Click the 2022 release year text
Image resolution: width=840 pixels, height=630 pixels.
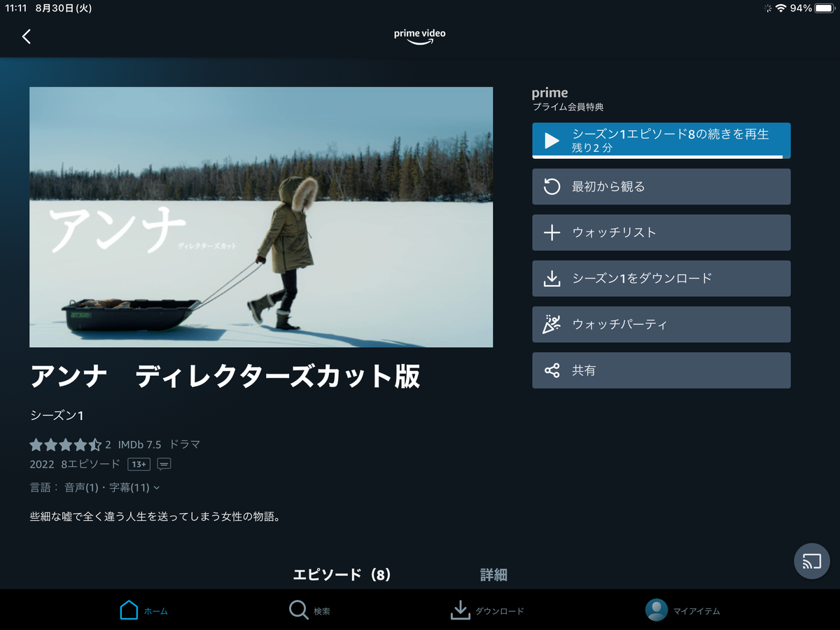point(42,464)
